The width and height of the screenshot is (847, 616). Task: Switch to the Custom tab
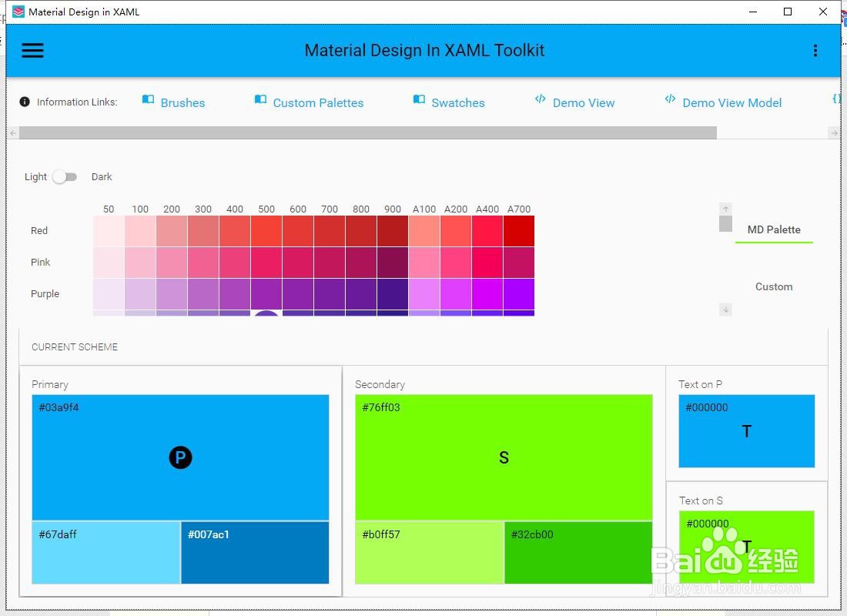click(774, 287)
